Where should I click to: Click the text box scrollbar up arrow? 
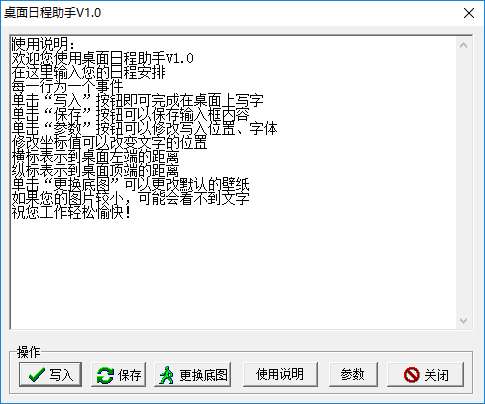coord(463,45)
